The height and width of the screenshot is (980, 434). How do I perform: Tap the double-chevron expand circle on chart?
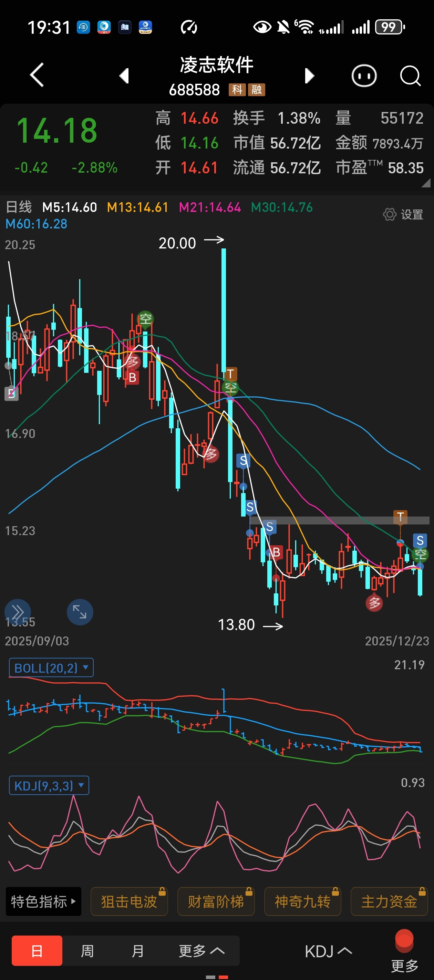(x=18, y=612)
